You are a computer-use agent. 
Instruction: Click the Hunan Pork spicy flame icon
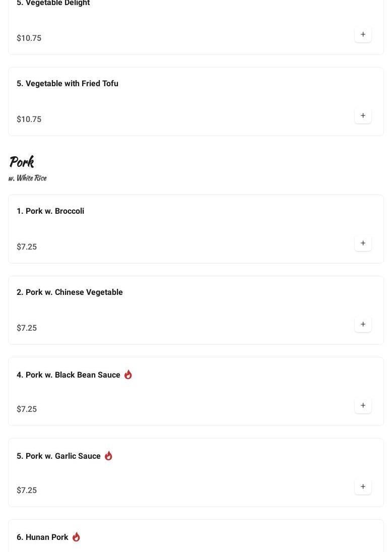pyautogui.click(x=76, y=537)
